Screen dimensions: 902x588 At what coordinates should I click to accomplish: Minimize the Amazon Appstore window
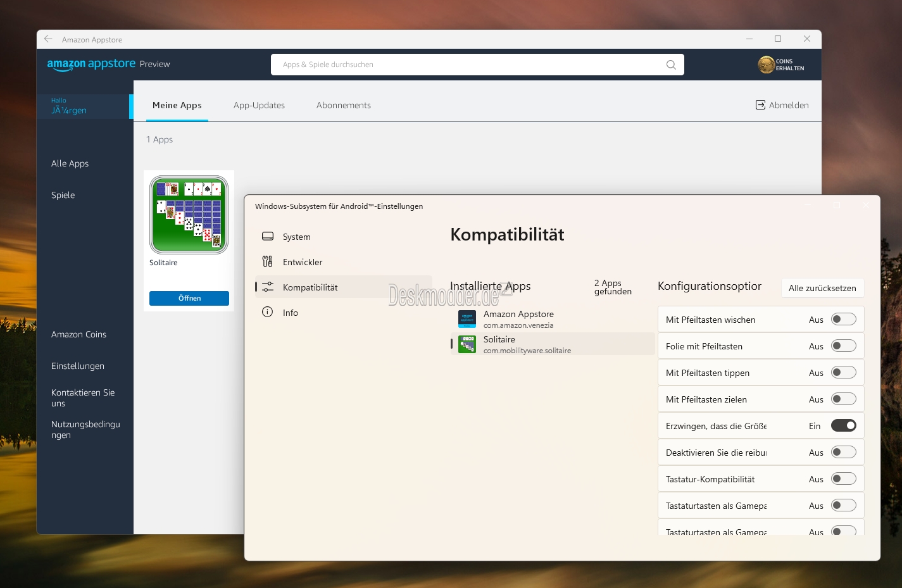pos(749,39)
